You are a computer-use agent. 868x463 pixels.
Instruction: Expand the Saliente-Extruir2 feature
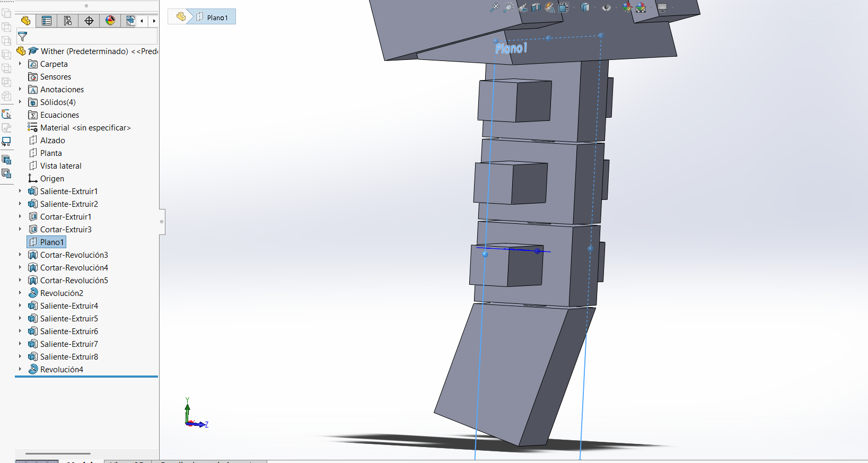[20, 204]
